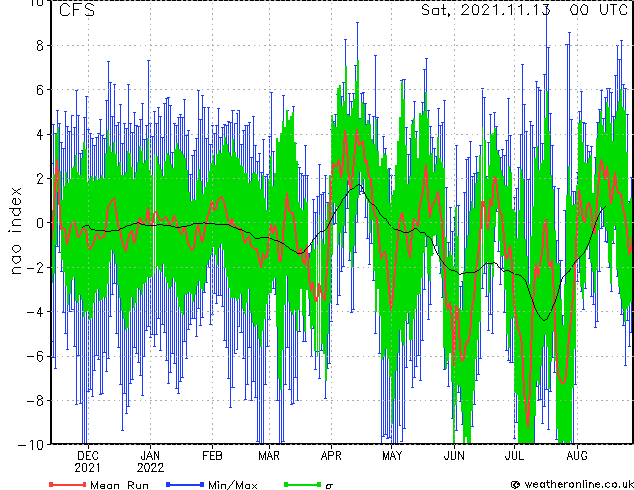Click the y-axis value -4
This screenshot has height=490, width=634.
click(x=35, y=312)
